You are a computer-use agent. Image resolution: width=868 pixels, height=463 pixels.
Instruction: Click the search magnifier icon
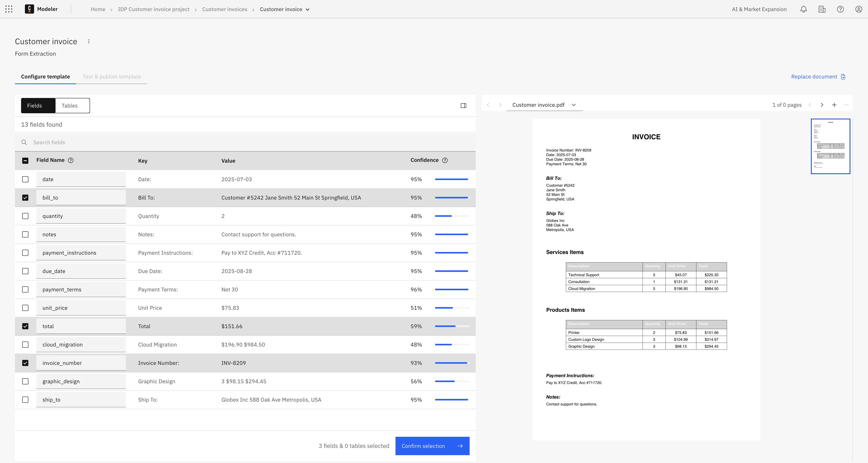coord(24,142)
